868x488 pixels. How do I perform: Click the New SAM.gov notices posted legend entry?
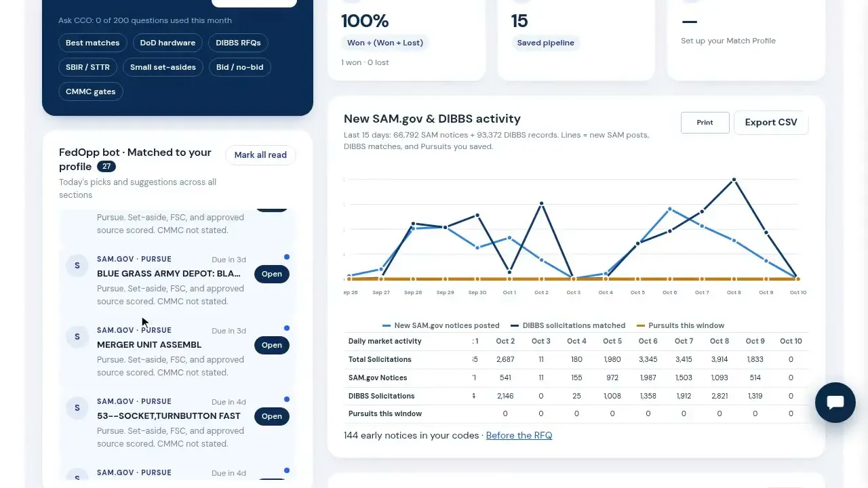[441, 325]
